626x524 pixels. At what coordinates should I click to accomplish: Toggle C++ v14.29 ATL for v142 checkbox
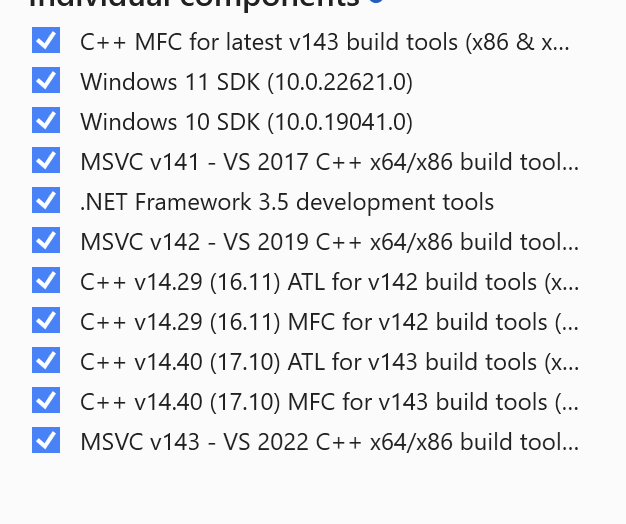[x=46, y=281]
